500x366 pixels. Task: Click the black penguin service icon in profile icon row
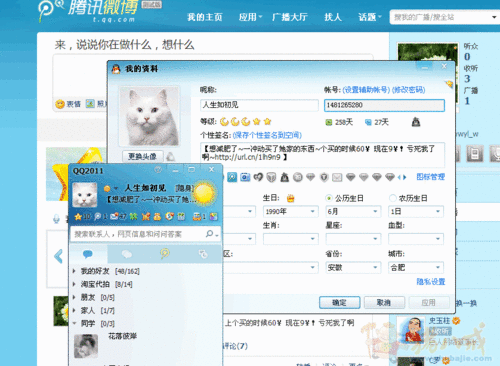pos(285,177)
